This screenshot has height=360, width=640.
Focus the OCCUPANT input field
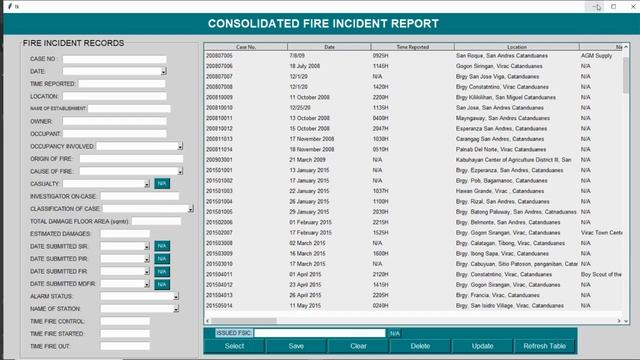tap(115, 134)
